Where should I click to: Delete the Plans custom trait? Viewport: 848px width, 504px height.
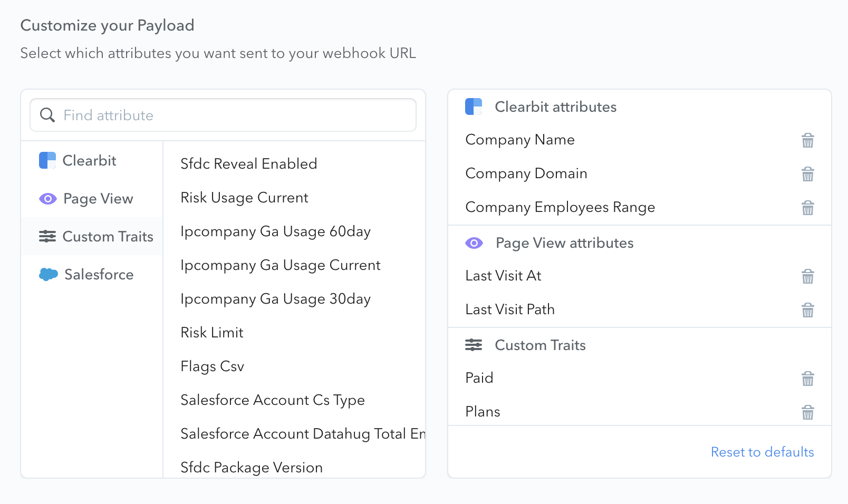pyautogui.click(x=807, y=412)
